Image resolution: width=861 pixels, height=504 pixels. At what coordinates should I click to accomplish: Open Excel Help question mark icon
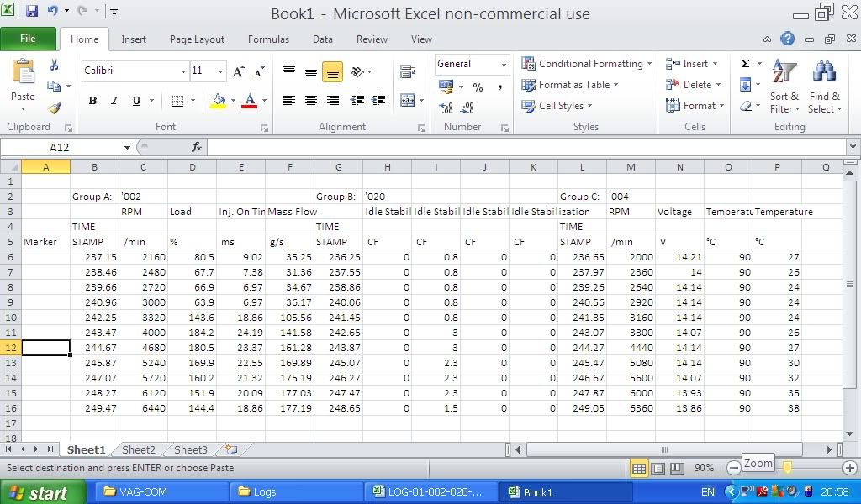click(x=787, y=39)
